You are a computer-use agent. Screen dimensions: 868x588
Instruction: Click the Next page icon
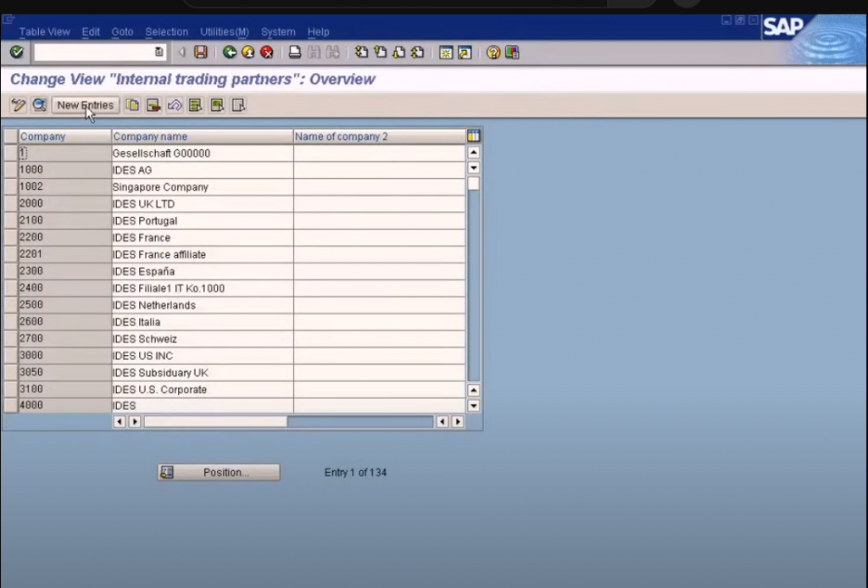399,52
